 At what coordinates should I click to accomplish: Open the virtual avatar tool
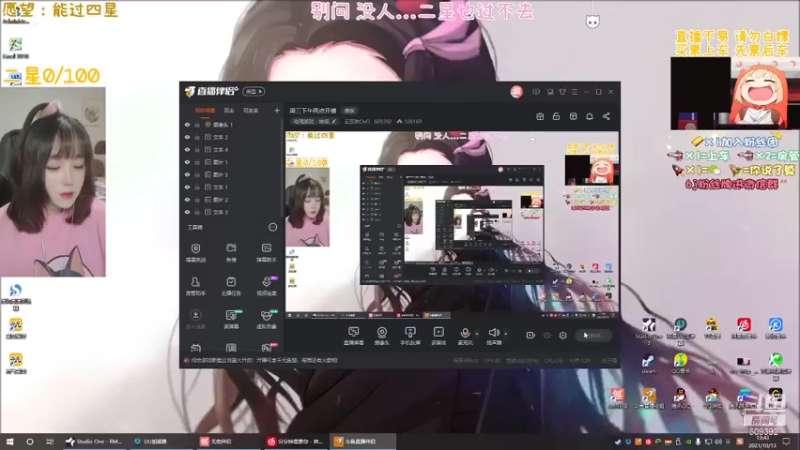tap(266, 318)
